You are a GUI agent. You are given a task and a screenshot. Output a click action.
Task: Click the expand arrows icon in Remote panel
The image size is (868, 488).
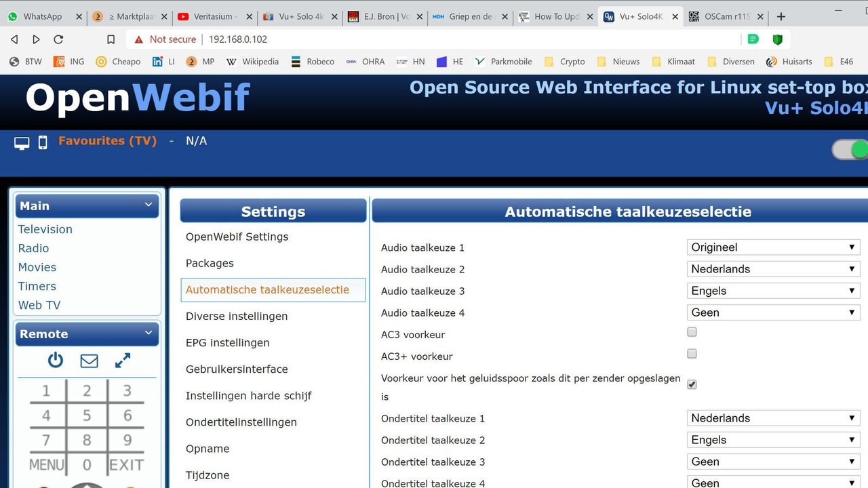click(x=123, y=361)
